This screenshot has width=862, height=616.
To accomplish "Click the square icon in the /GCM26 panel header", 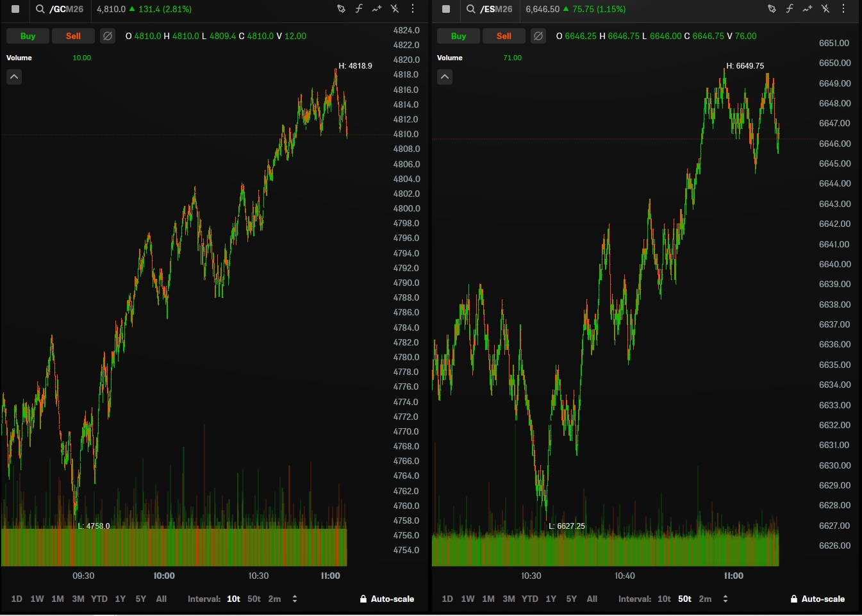I will click(15, 9).
